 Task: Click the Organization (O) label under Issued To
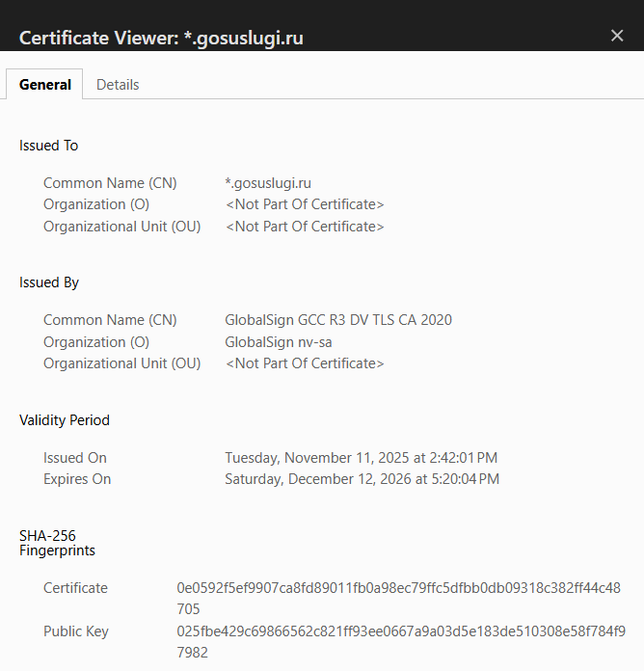(96, 204)
